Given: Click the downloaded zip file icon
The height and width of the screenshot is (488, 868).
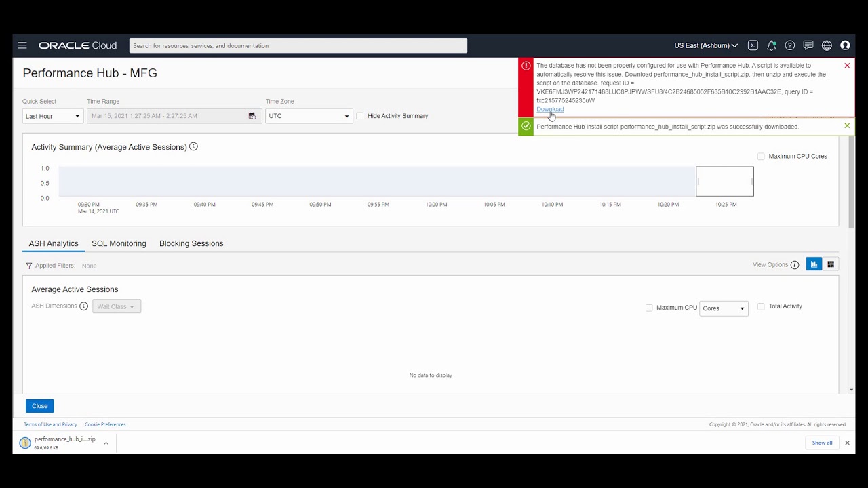Looking at the screenshot, I should pos(25,443).
